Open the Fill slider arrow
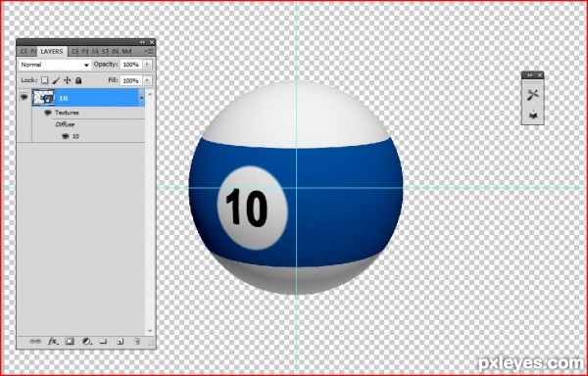The image size is (588, 376). [x=147, y=80]
